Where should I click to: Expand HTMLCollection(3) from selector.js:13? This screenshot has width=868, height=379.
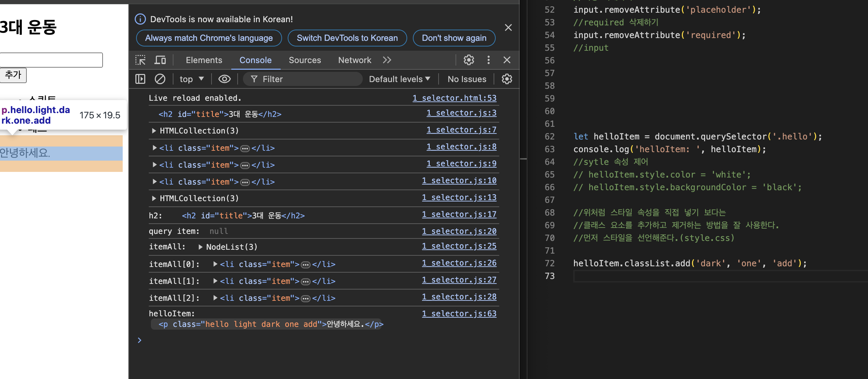[x=154, y=198]
